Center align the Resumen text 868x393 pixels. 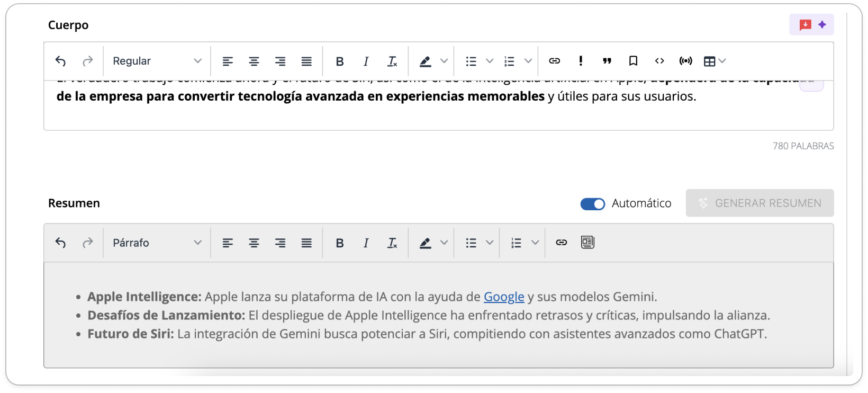click(x=254, y=243)
